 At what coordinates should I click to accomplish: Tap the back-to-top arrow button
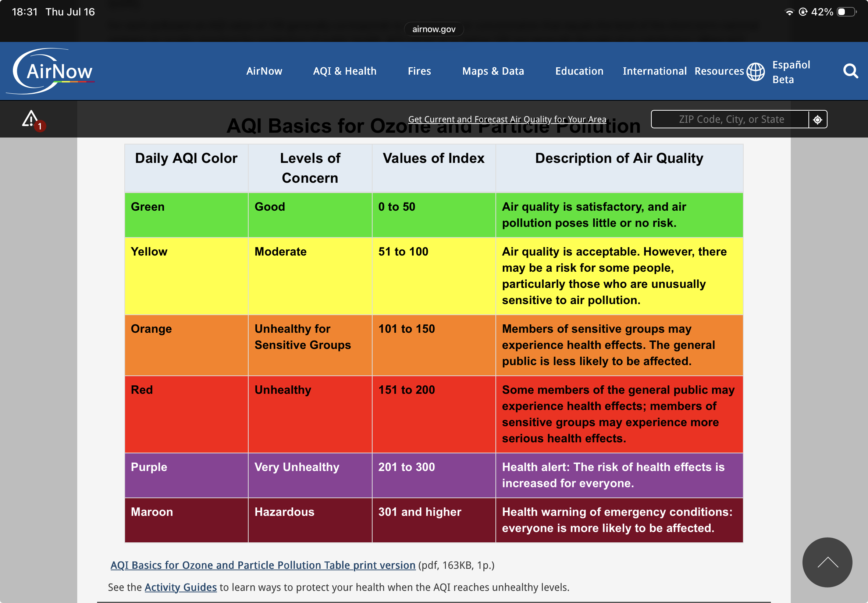(x=827, y=562)
